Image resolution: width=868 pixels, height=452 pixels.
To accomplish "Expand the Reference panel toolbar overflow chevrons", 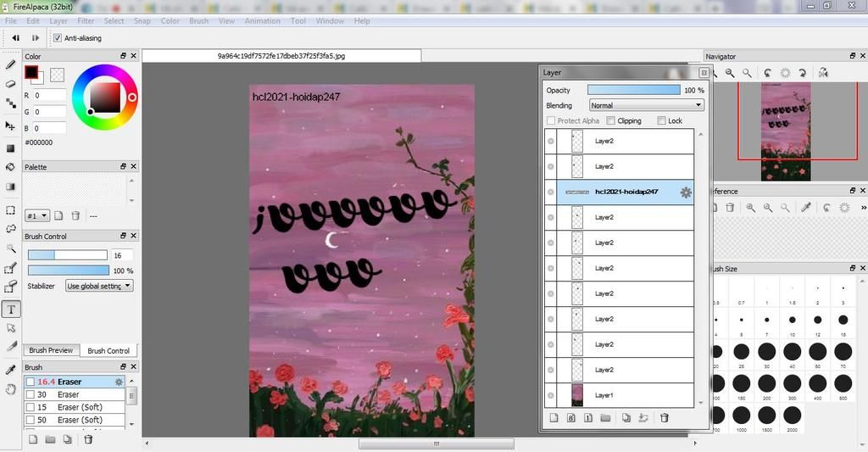I will click(x=863, y=207).
